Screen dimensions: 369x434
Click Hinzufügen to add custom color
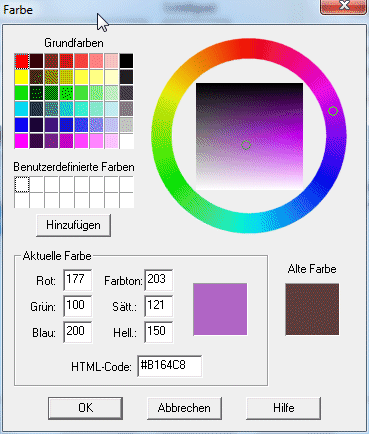pos(73,225)
